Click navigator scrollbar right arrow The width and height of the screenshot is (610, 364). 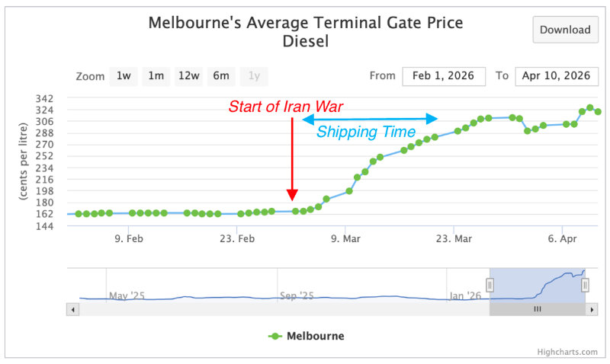pyautogui.click(x=591, y=309)
